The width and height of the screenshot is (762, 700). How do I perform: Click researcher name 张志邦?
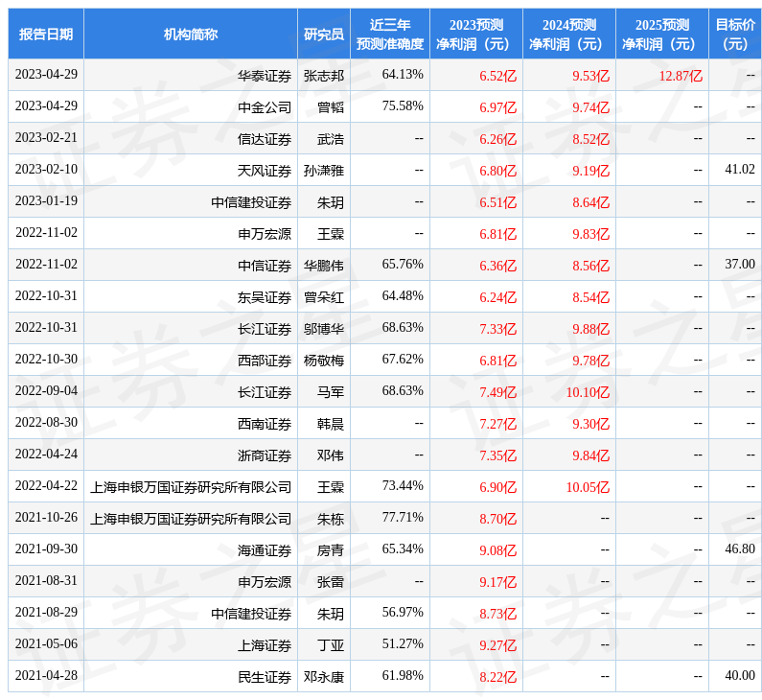click(x=324, y=76)
